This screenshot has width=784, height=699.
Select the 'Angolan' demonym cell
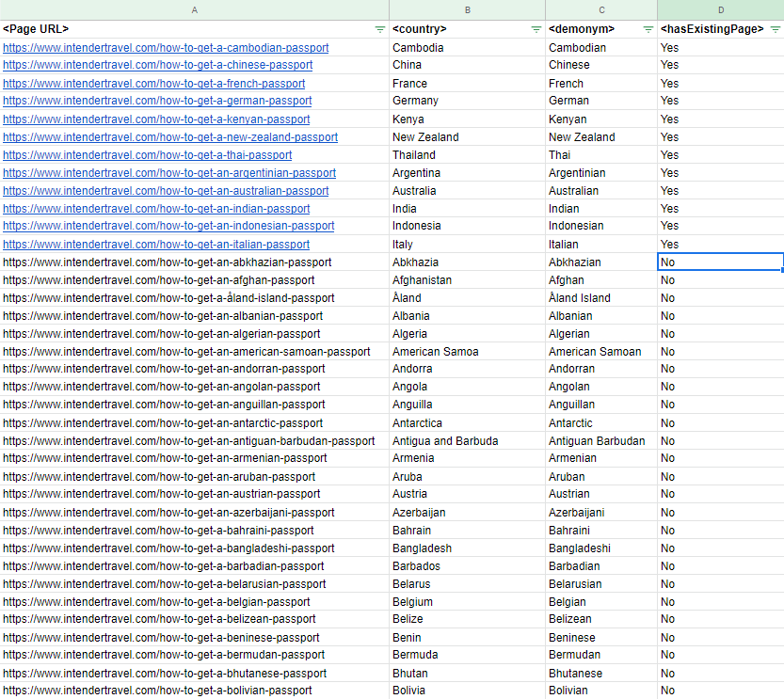601,387
